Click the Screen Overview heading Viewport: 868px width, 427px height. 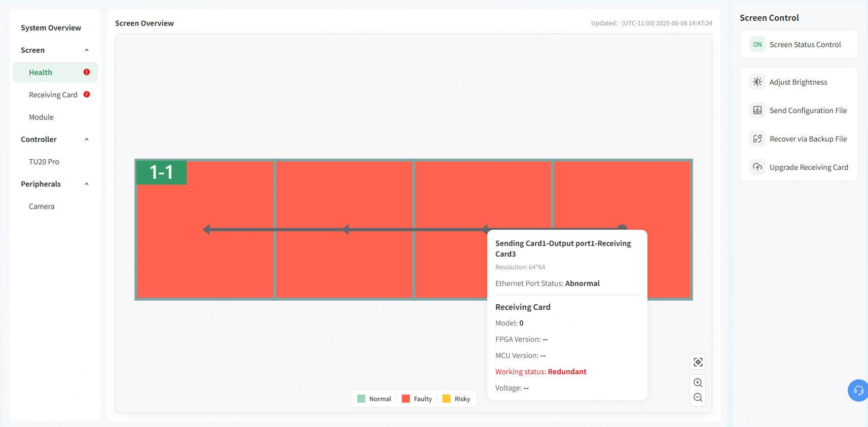point(144,23)
